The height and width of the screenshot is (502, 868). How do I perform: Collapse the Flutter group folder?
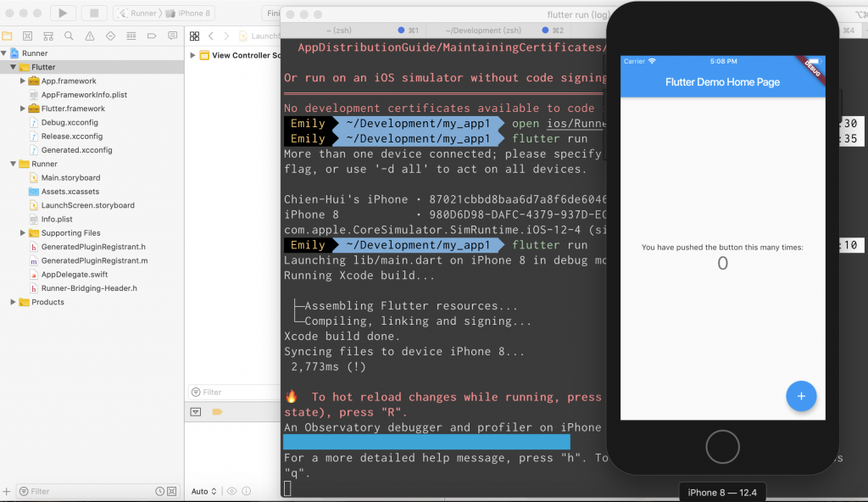[x=13, y=67]
